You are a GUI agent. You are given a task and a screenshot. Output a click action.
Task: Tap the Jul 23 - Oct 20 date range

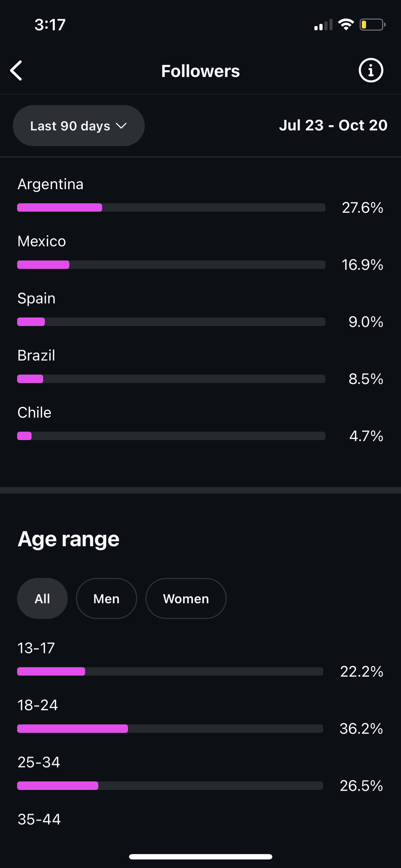(333, 125)
